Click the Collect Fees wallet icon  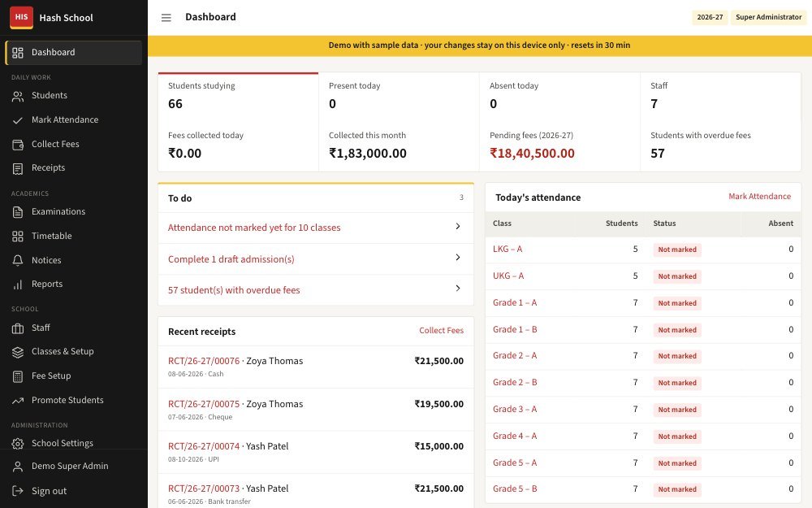(x=18, y=145)
